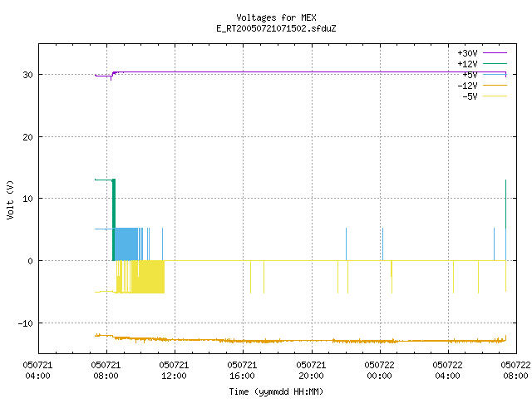Click the x-axis tick 050721 08:00

(106, 371)
